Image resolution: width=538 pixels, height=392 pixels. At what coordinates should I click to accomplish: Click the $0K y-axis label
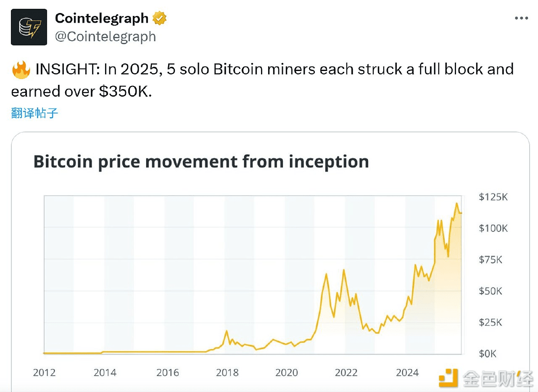pos(488,354)
